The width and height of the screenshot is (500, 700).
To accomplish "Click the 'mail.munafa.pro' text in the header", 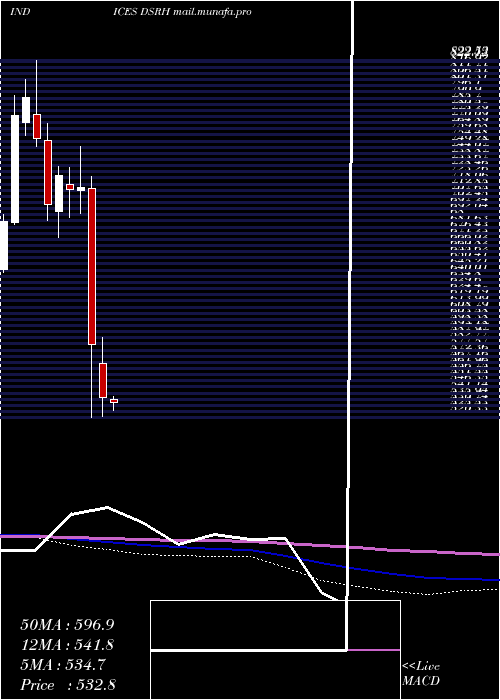I will (x=212, y=12).
